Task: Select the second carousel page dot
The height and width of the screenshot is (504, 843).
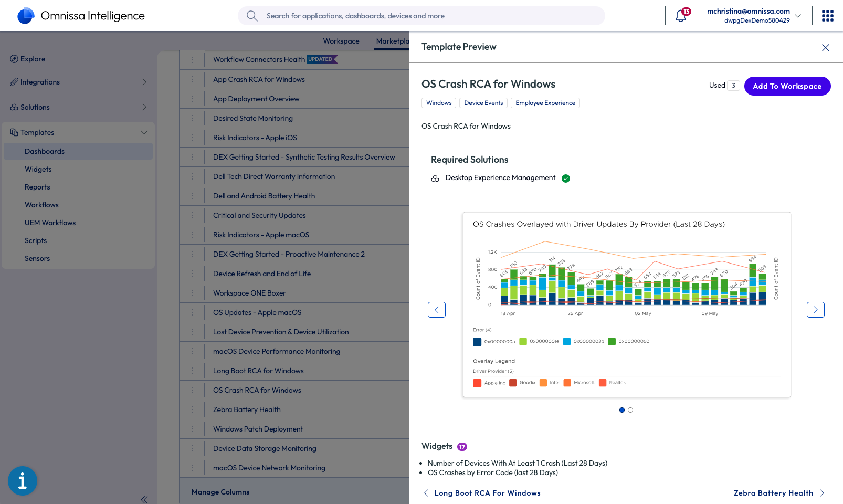Action: pos(630,410)
